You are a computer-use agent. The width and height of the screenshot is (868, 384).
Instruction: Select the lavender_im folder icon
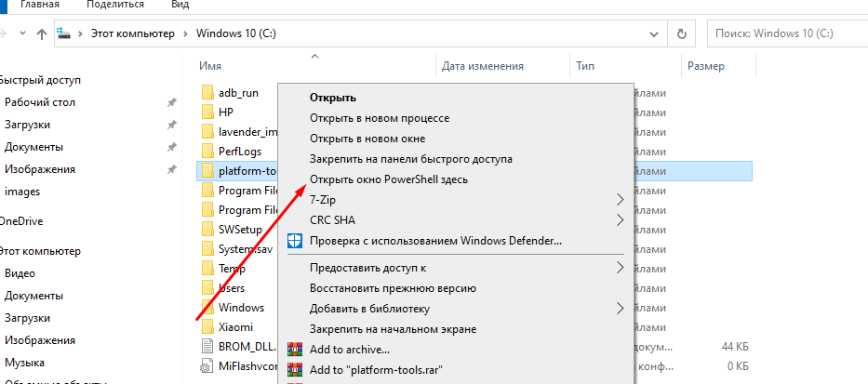tap(207, 132)
